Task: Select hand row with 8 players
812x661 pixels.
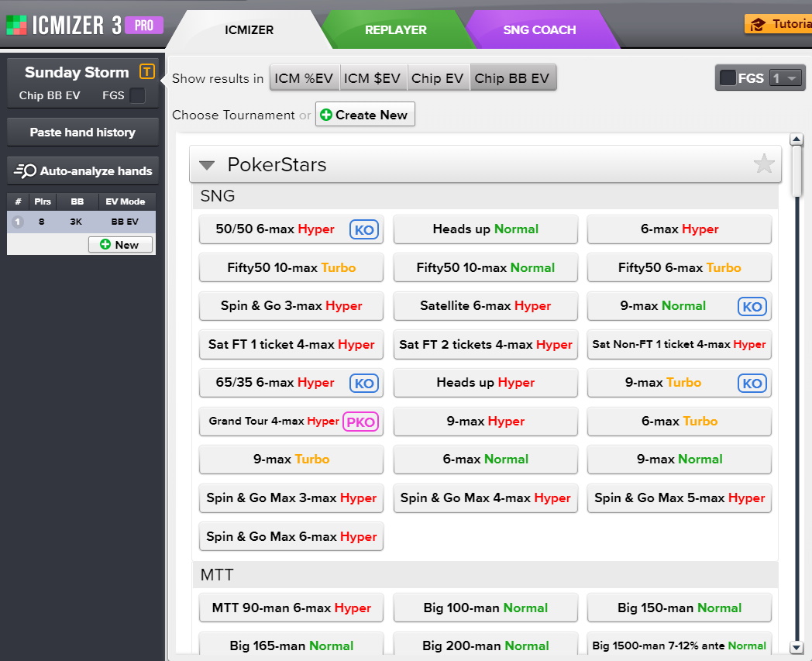Action: click(x=81, y=222)
